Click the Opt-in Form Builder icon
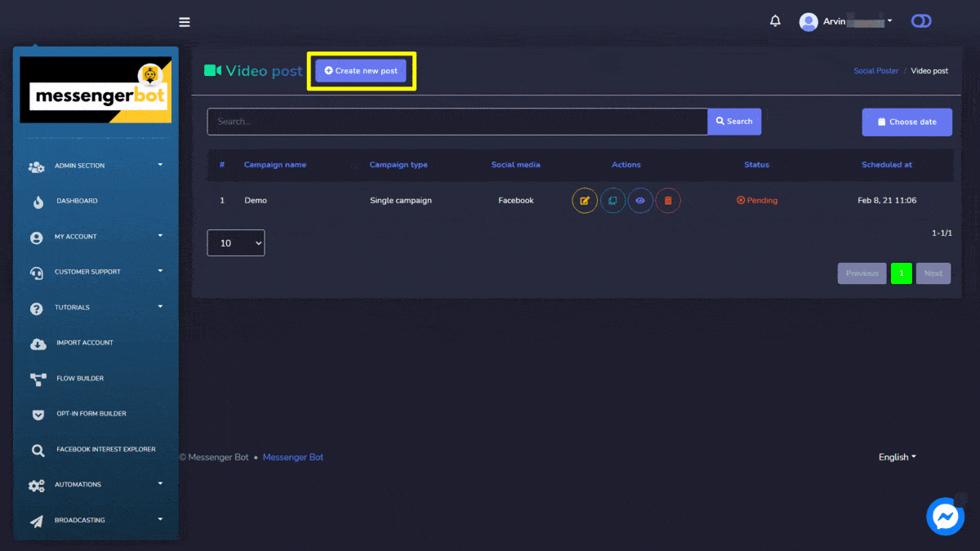The width and height of the screenshot is (980, 551). click(38, 415)
